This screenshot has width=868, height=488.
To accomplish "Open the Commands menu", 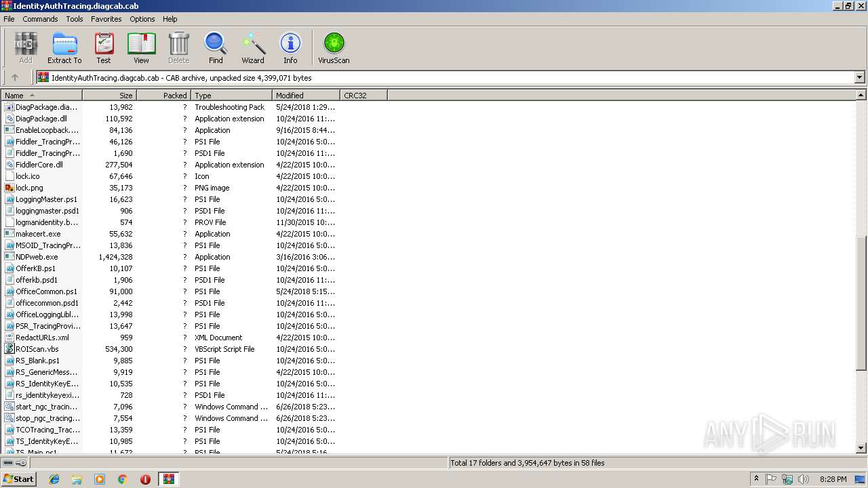I will tap(40, 19).
